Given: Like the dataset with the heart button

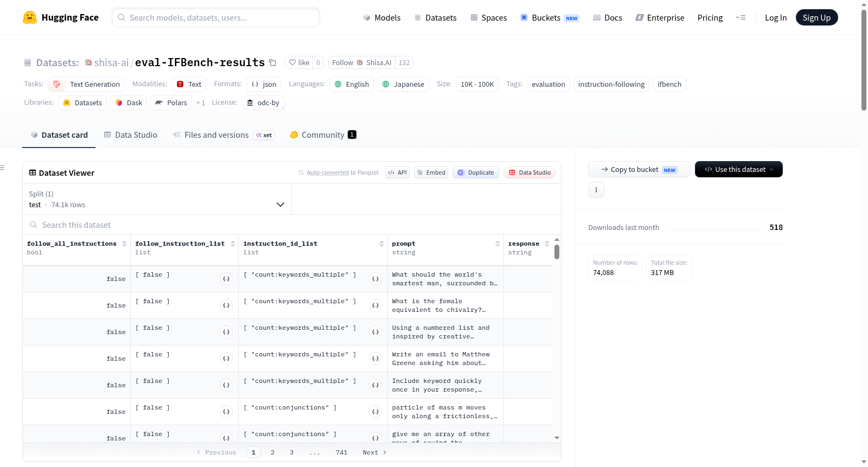Looking at the screenshot, I should 299,62.
